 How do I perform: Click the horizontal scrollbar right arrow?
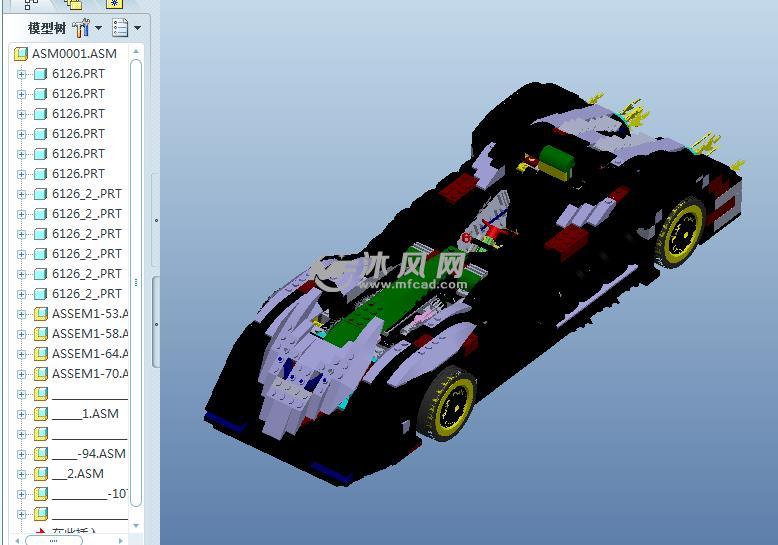(121, 540)
